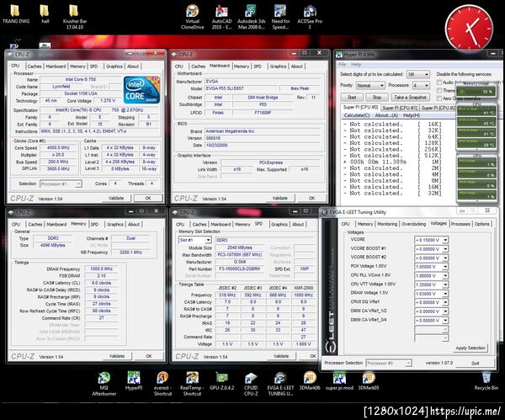Screen dimensions: 505x420
Task: Open the Calculate(C) menu in Super PI
Action: pyautogui.click(x=357, y=115)
